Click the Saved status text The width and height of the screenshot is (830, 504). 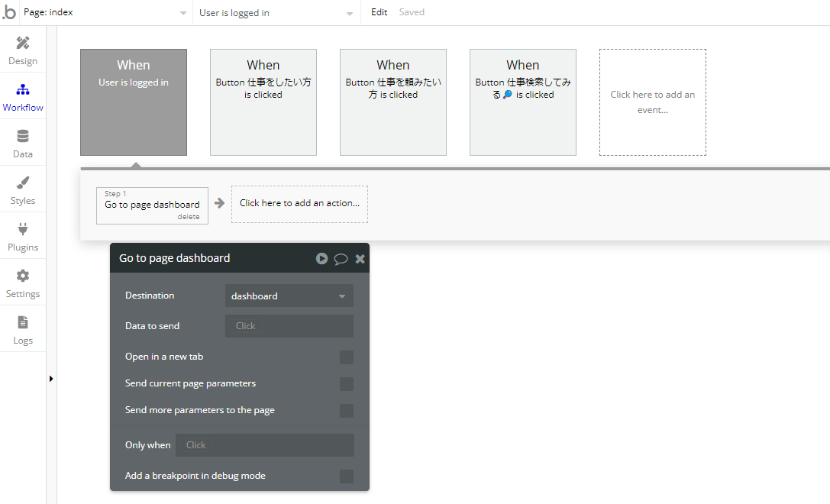[412, 12]
